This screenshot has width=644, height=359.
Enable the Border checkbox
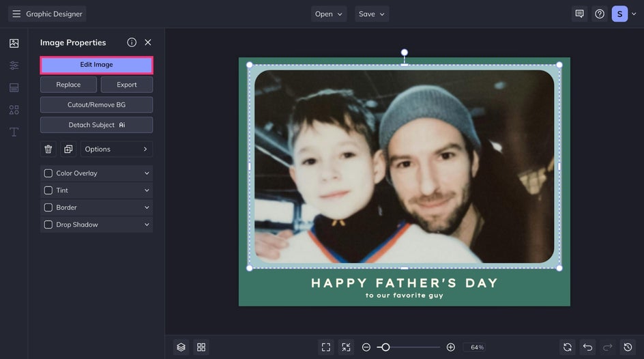[x=48, y=207]
